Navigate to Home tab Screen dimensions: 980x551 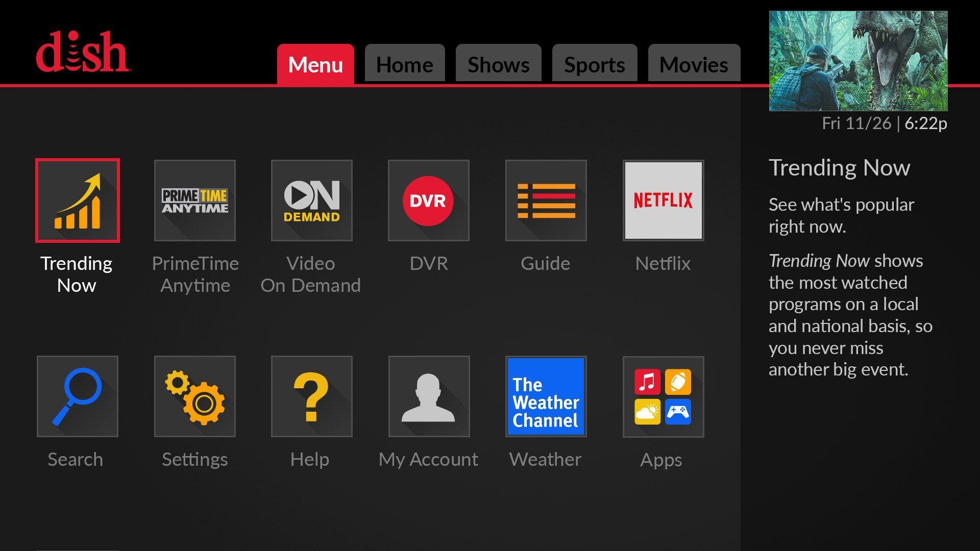click(x=405, y=64)
